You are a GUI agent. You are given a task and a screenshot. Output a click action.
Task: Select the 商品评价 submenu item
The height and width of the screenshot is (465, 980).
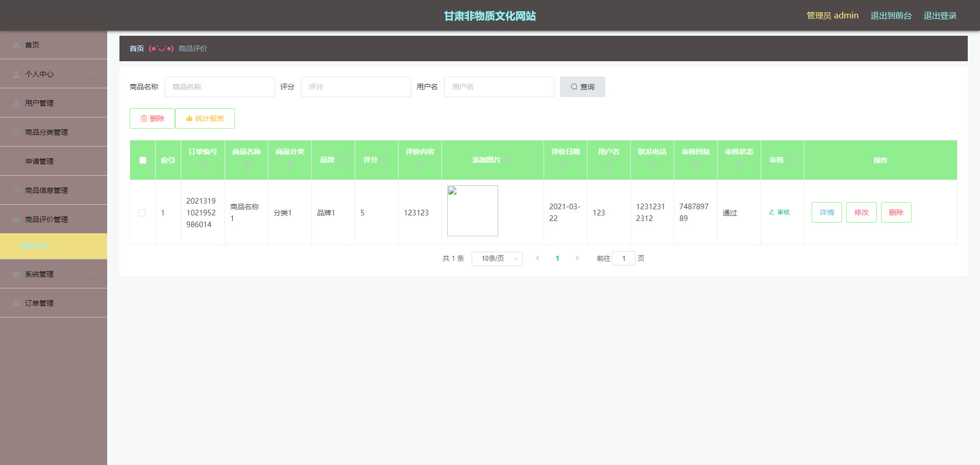coord(54,247)
